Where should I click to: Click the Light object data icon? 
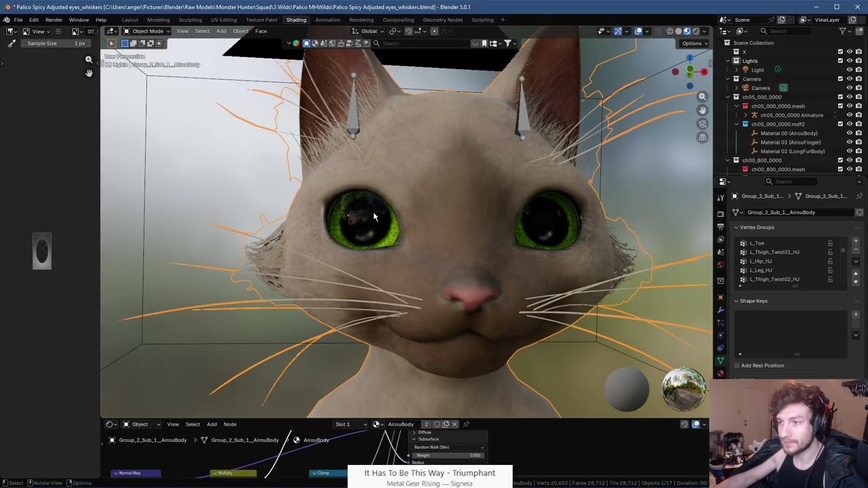pyautogui.click(x=778, y=69)
